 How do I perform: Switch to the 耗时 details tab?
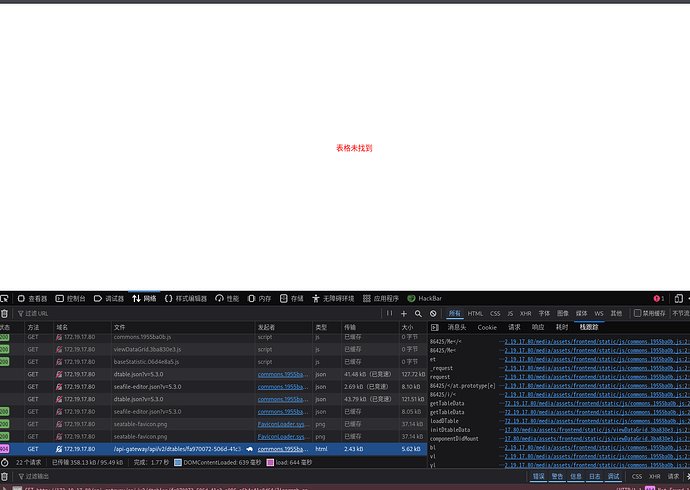point(562,327)
